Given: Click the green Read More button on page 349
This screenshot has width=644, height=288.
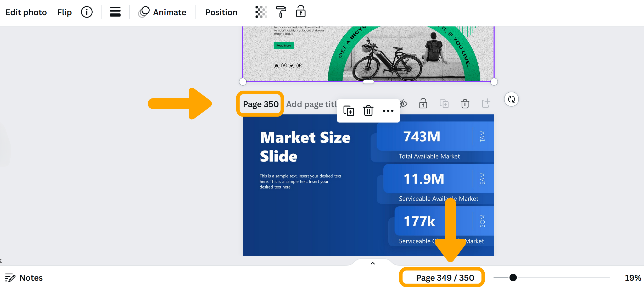Looking at the screenshot, I should pos(284,46).
